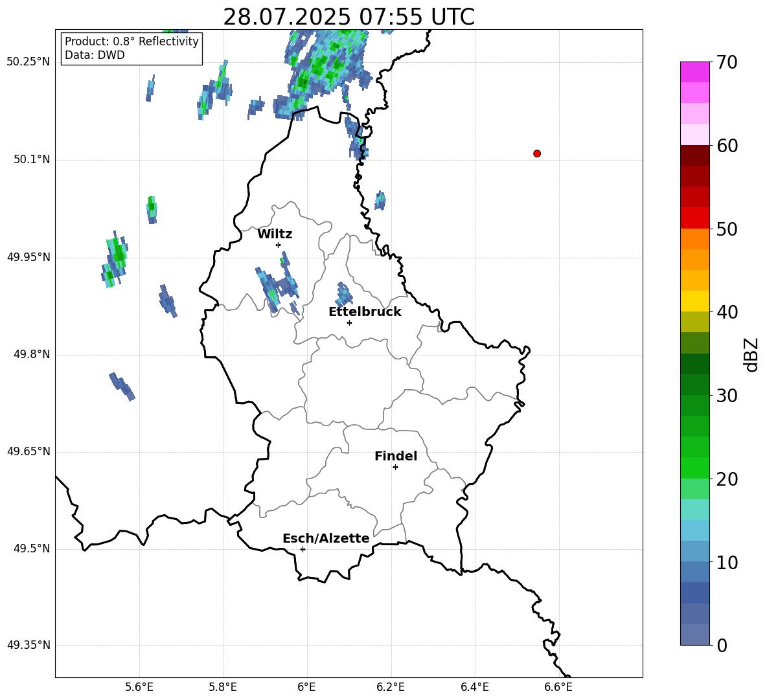Click the 50.1°N latitude label
767x700 pixels.
coord(32,159)
